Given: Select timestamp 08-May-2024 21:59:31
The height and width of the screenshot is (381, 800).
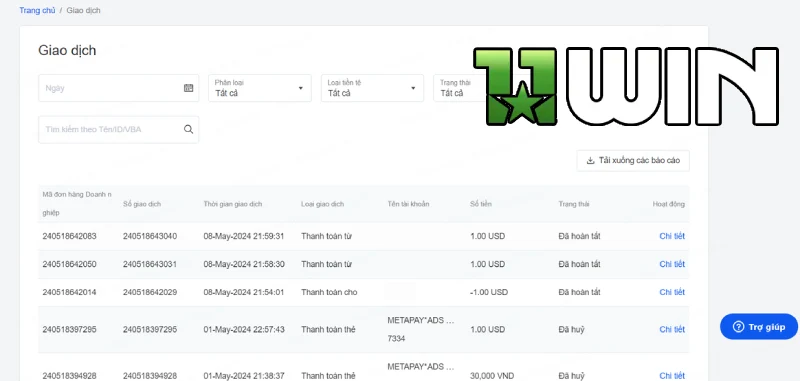Looking at the screenshot, I should coord(244,236).
